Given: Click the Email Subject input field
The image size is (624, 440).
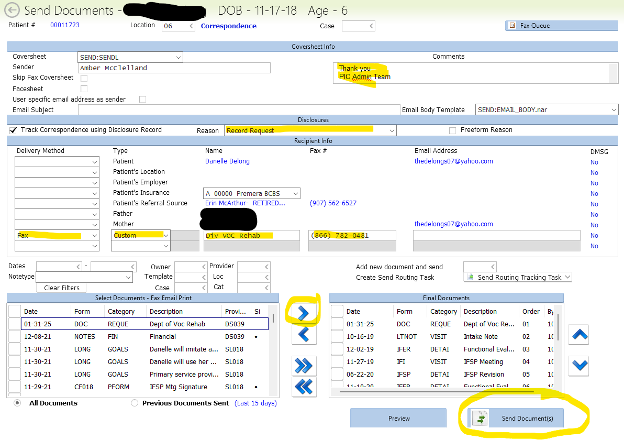Looking at the screenshot, I should [x=240, y=108].
